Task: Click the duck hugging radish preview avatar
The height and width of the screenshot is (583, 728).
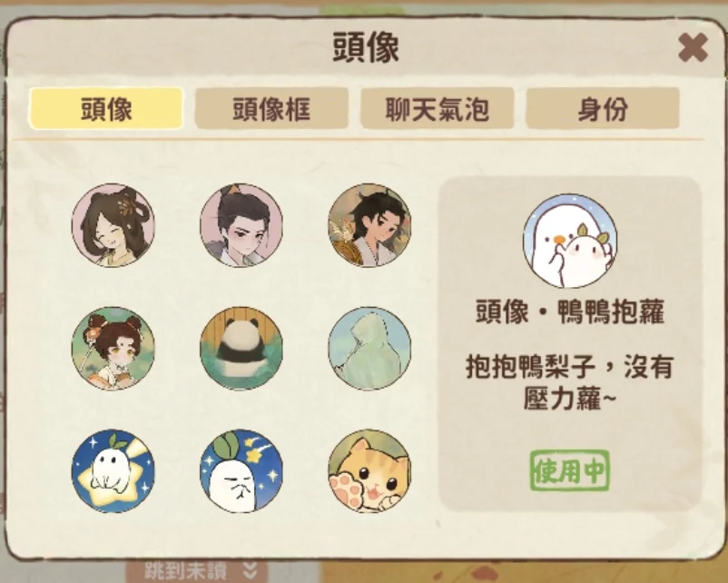Action: [x=570, y=241]
